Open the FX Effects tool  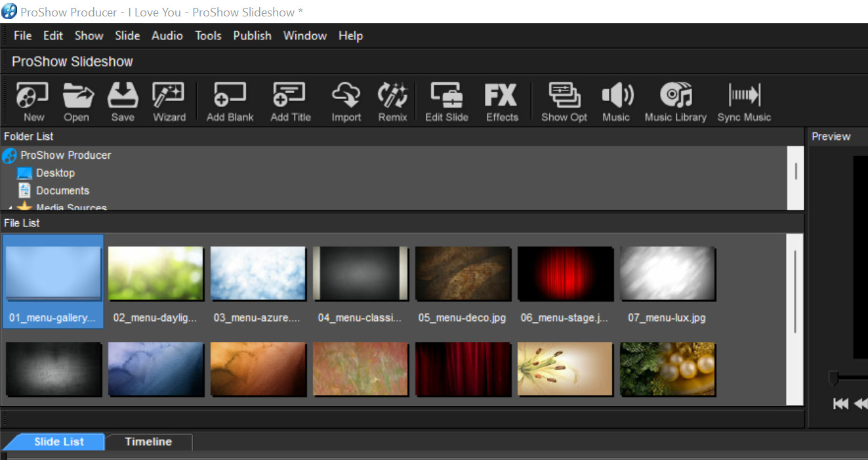click(501, 102)
